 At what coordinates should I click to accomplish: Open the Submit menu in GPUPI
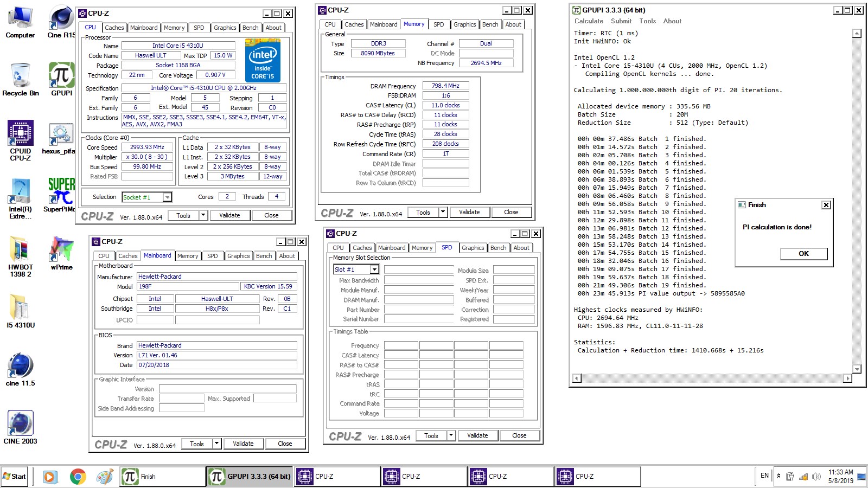[621, 21]
